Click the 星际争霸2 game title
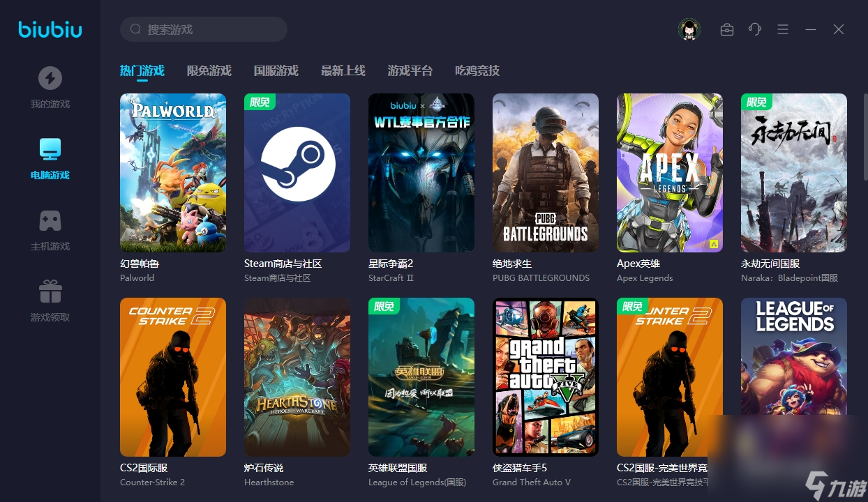Image resolution: width=868 pixels, height=502 pixels. click(x=391, y=264)
